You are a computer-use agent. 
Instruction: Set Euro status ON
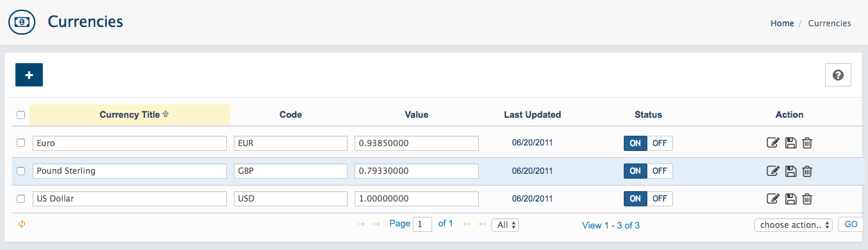[636, 143]
